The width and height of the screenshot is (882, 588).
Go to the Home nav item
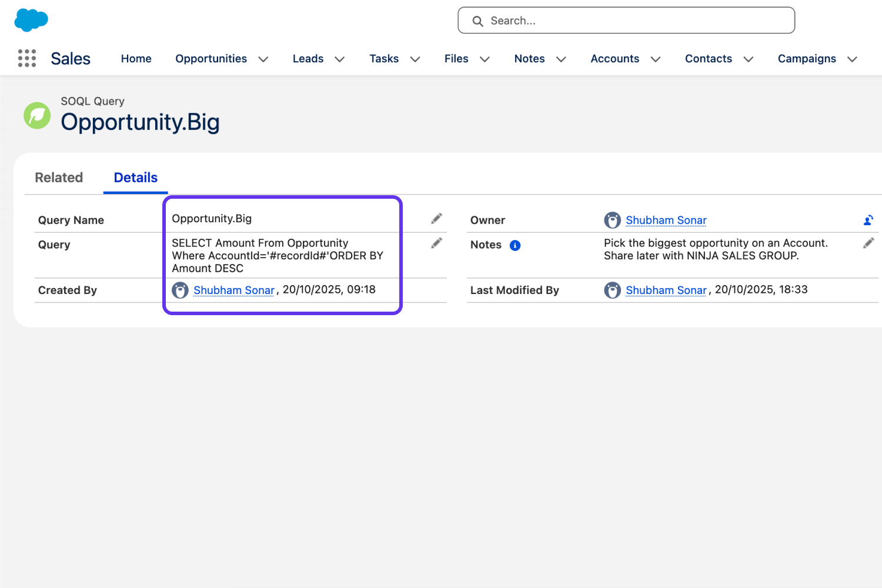(136, 59)
